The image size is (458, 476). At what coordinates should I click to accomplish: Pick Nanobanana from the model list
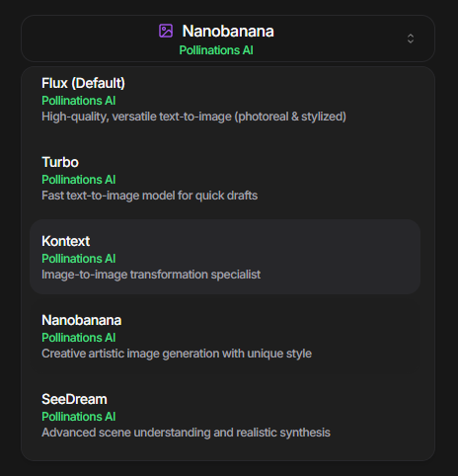[225, 336]
